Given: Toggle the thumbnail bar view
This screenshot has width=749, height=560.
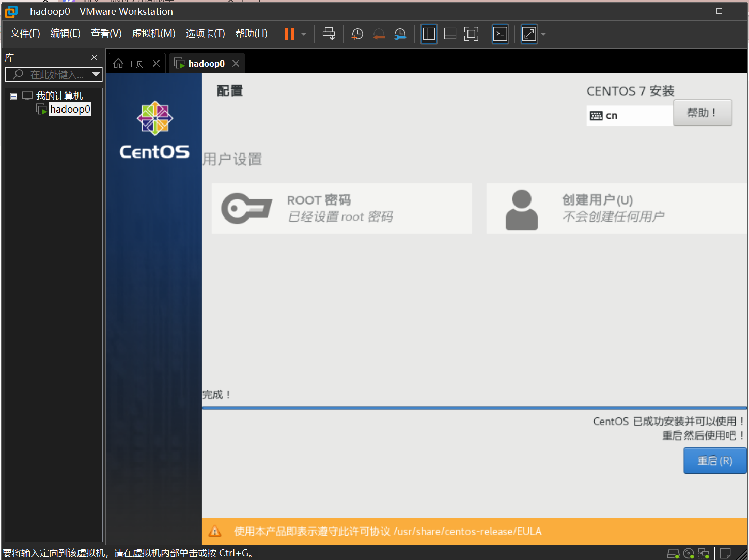Looking at the screenshot, I should point(450,34).
